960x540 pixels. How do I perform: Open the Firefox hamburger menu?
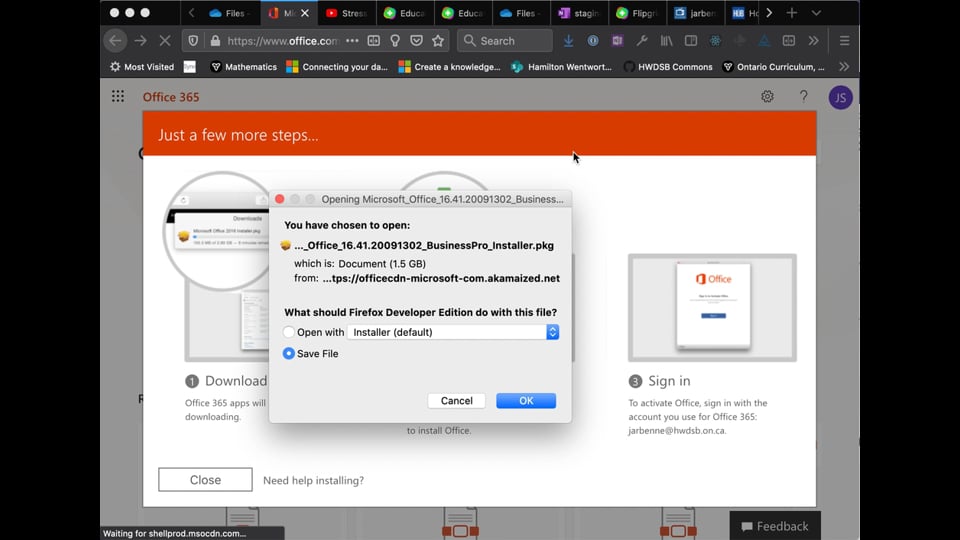coord(844,41)
